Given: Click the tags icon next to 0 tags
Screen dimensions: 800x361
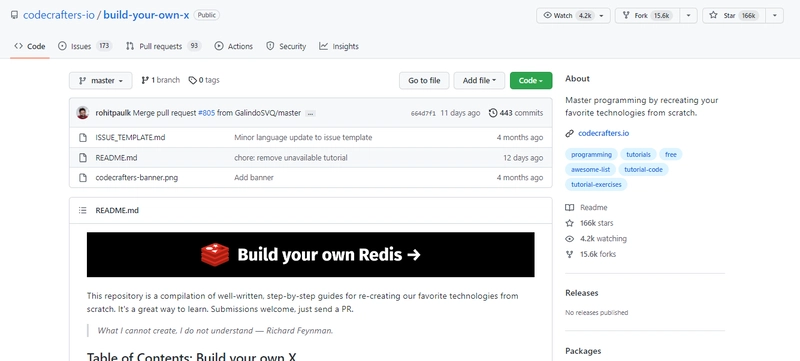Looking at the screenshot, I should tap(192, 80).
